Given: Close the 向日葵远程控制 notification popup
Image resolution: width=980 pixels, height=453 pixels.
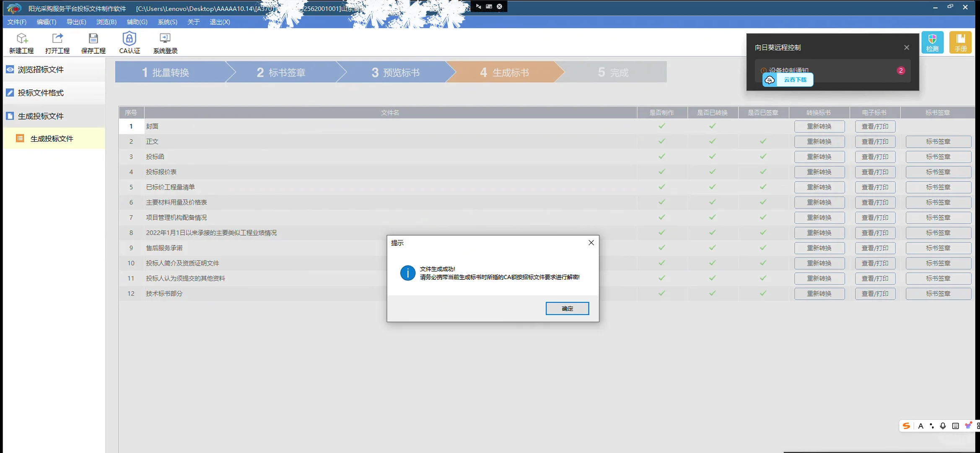Looking at the screenshot, I should tap(907, 47).
